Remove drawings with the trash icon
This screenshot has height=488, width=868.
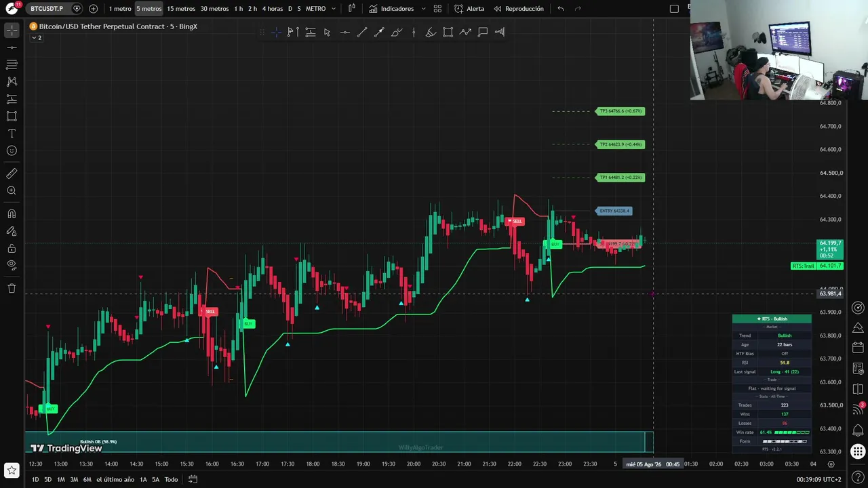click(12, 288)
